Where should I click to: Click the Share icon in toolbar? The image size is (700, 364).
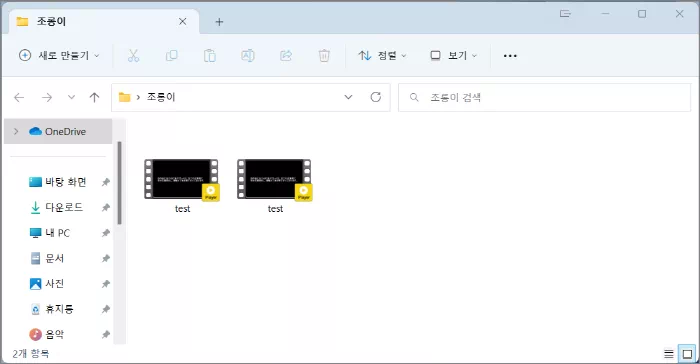click(x=286, y=56)
